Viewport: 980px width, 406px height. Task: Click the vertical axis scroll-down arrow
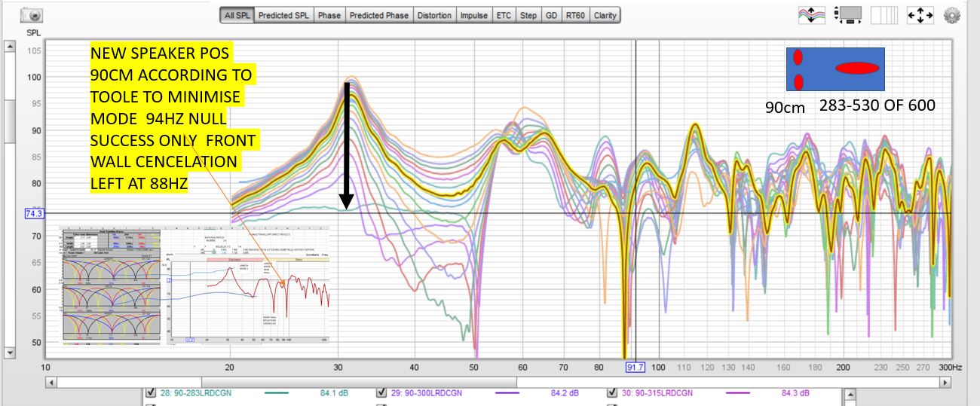[x=10, y=353]
